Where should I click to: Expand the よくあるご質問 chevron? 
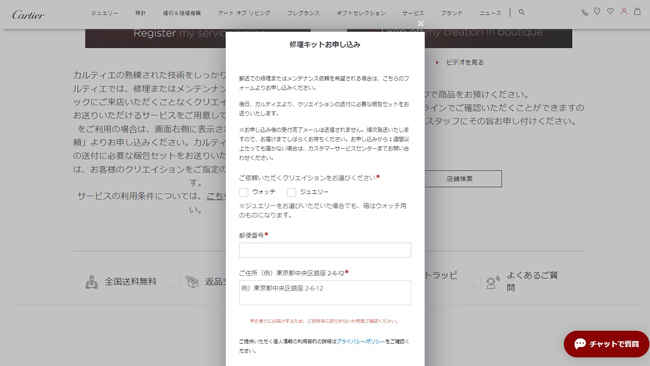point(574,286)
